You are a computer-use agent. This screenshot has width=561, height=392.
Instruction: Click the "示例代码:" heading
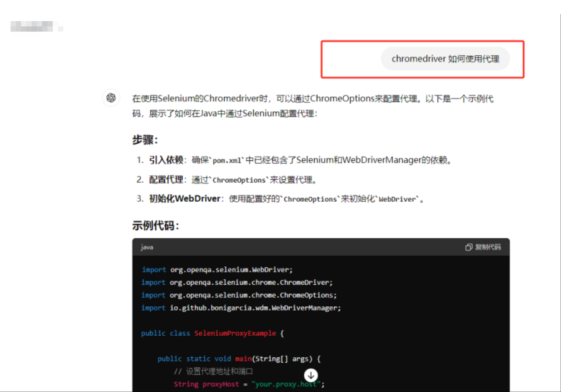156,226
